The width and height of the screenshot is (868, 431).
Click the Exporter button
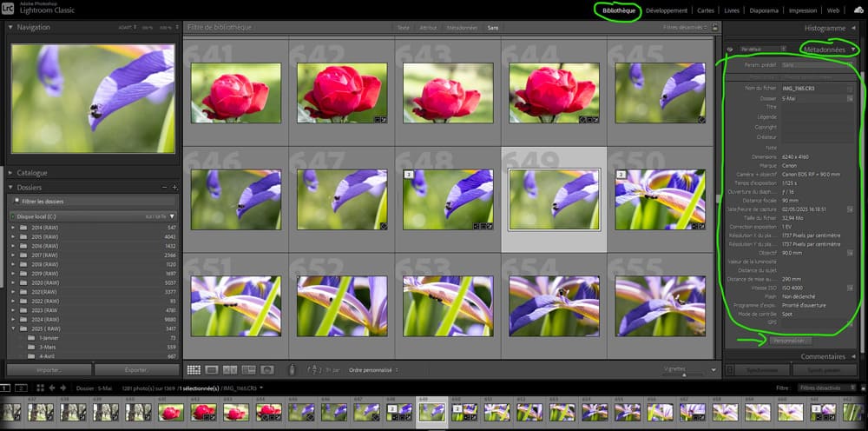[x=136, y=369]
